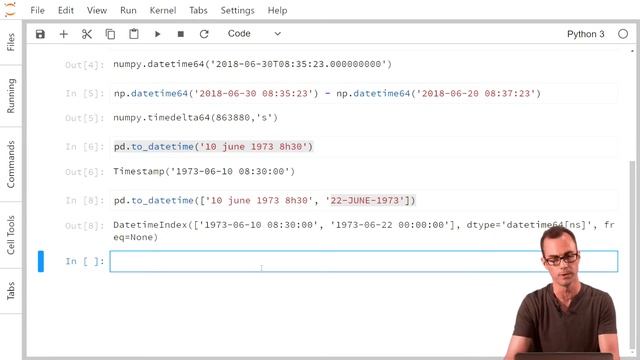Select the In [5] datetime64 subtraction cell

364,93
